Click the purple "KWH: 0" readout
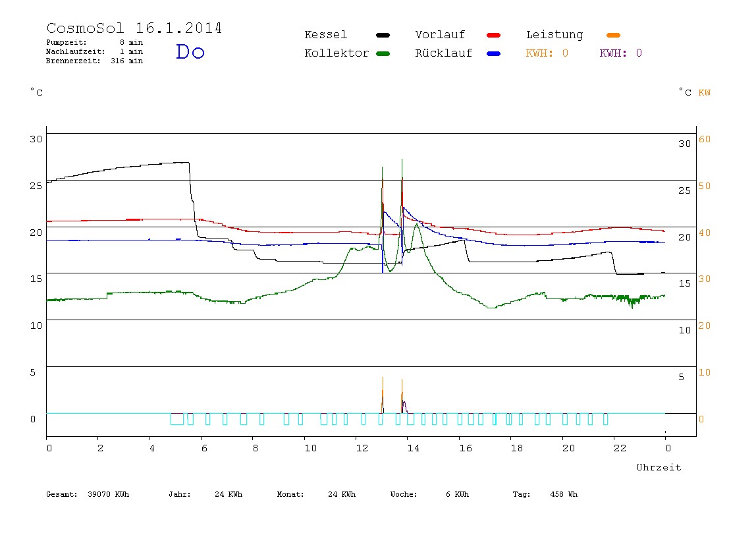This screenshot has height=535, width=756. [x=620, y=53]
